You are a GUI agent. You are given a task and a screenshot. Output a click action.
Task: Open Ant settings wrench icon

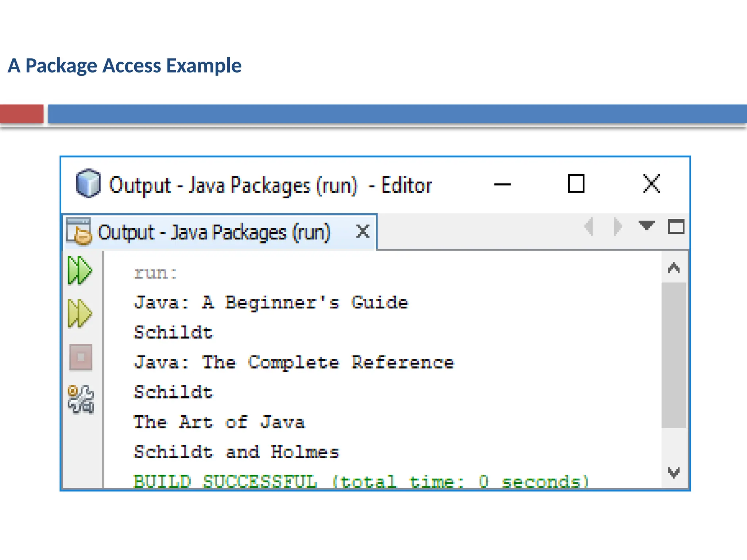coord(81,400)
